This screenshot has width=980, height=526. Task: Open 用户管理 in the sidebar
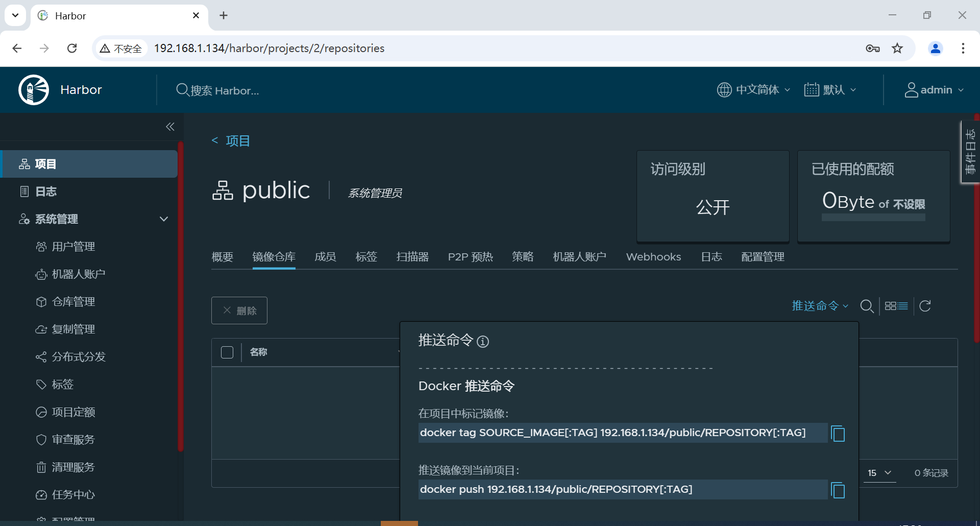coord(73,247)
